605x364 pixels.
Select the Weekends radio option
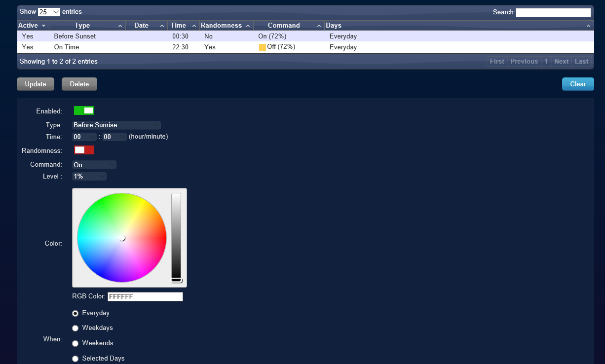coord(76,343)
